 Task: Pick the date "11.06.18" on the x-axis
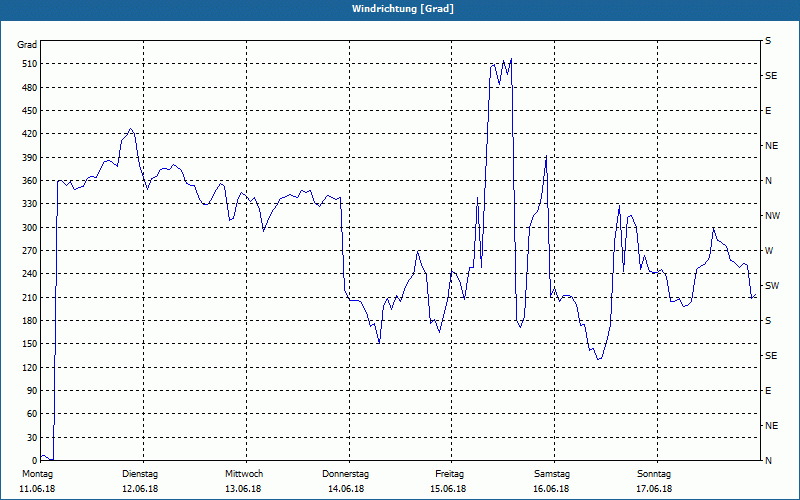click(x=37, y=489)
